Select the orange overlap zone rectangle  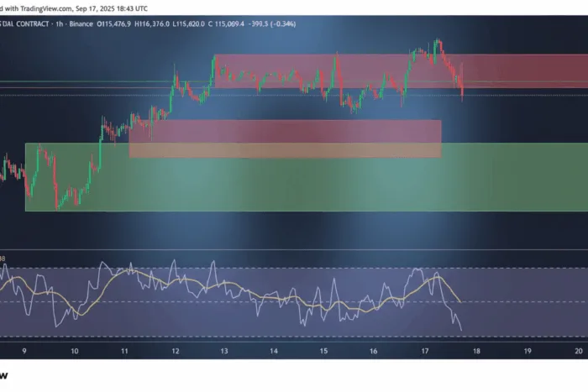[x=286, y=150]
